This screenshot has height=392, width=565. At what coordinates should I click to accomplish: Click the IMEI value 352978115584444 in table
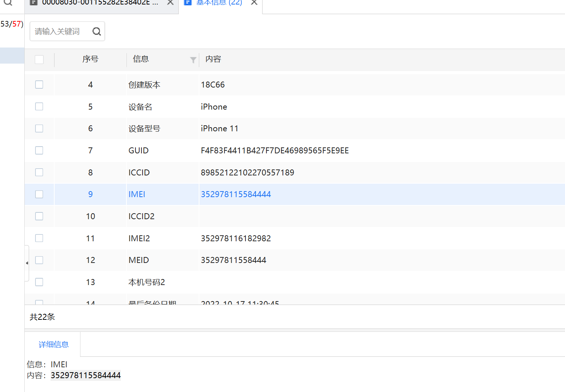[236, 194]
